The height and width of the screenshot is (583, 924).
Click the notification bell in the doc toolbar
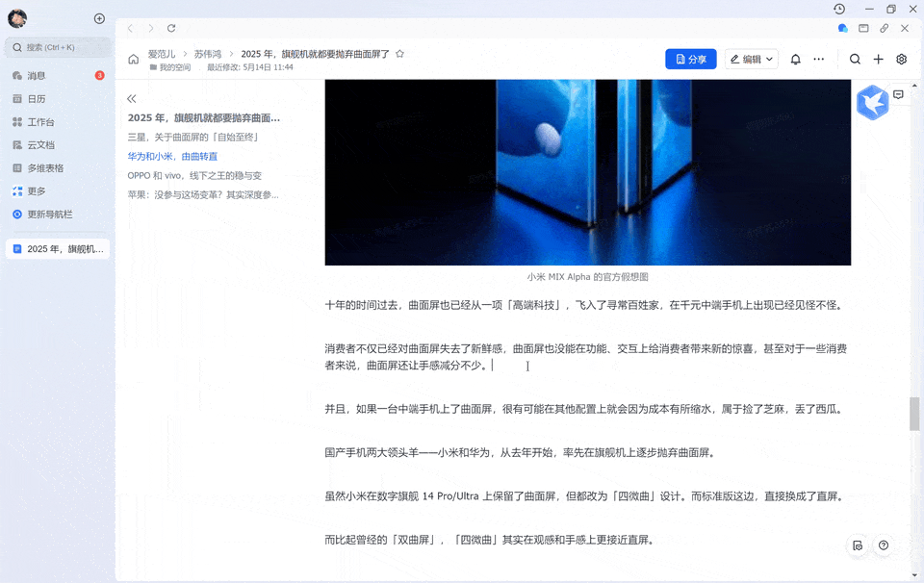(795, 59)
